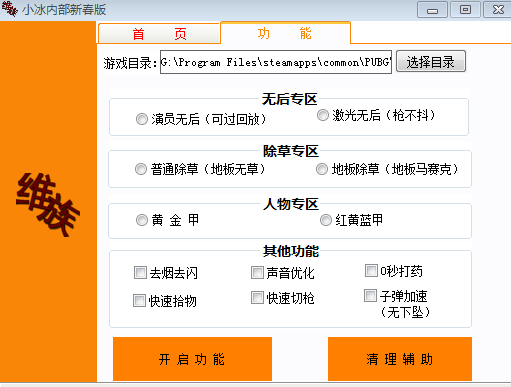Viewport: 511px width, 387px height.
Task: Click the 选择目录 button
Action: pos(431,61)
